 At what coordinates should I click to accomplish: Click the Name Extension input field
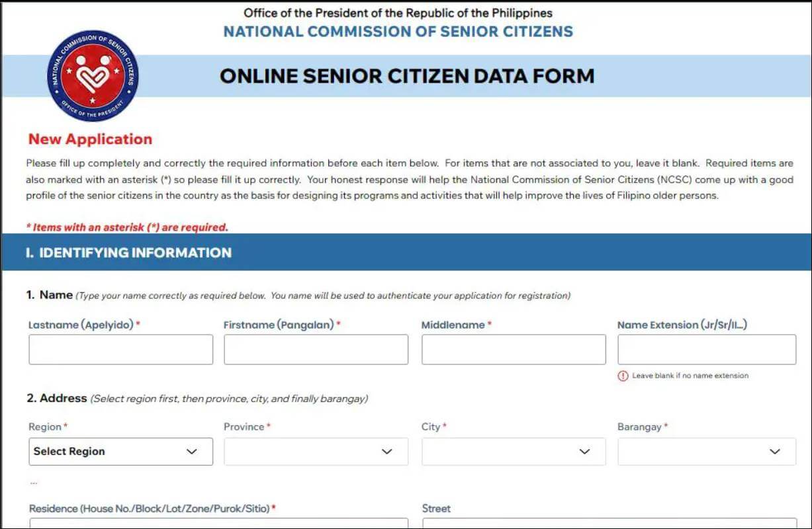(706, 349)
